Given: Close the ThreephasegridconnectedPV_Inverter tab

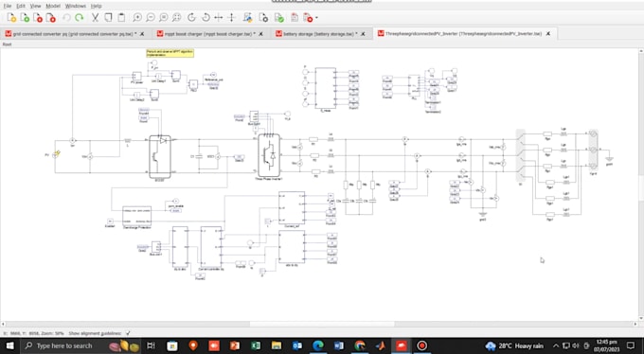Looking at the screenshot, I should tap(548, 34).
